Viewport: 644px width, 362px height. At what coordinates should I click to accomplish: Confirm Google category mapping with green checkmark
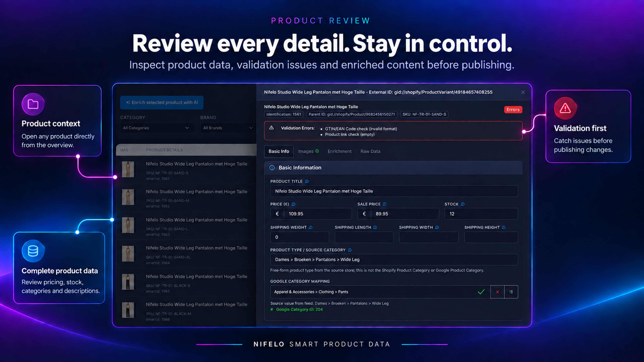[x=481, y=292]
